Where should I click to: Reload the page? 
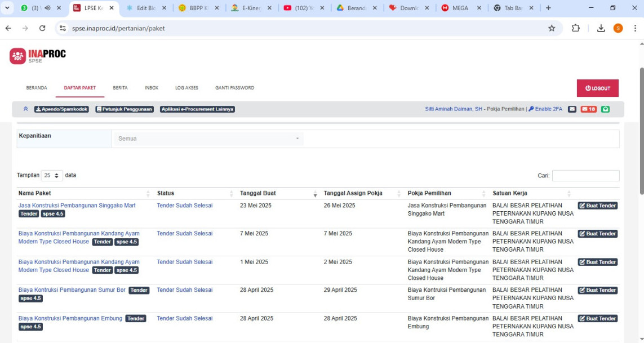click(42, 28)
